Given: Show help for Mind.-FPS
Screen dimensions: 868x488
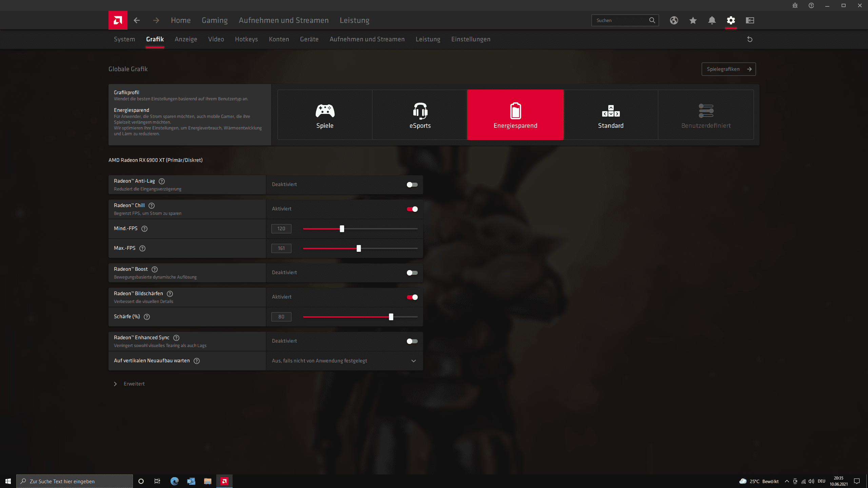Looking at the screenshot, I should tap(144, 229).
